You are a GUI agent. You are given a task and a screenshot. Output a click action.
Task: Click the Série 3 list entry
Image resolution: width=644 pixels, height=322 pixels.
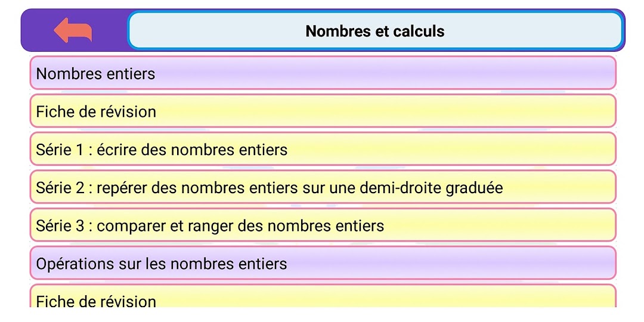[323, 225]
